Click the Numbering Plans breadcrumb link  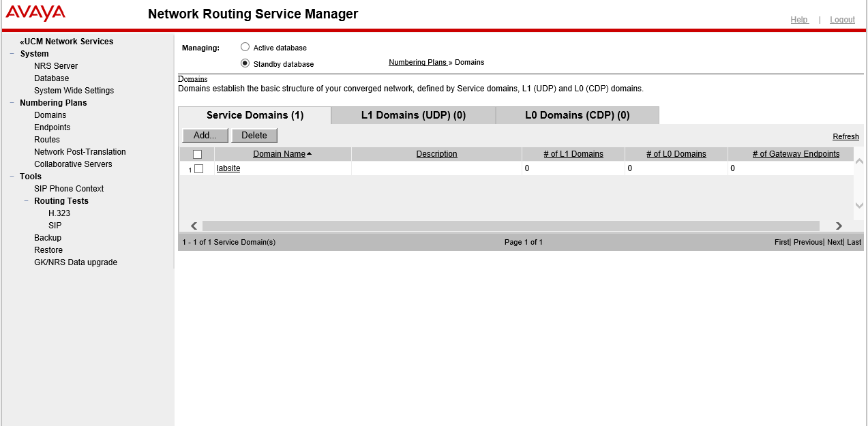[417, 62]
